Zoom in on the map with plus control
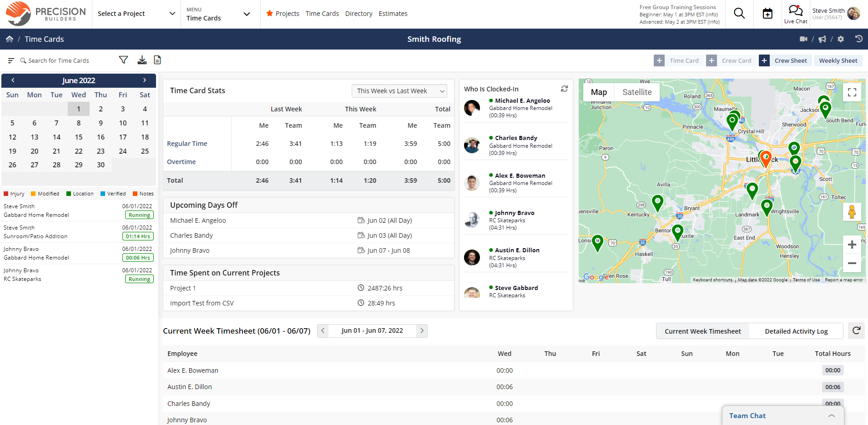The width and height of the screenshot is (868, 425). click(852, 245)
